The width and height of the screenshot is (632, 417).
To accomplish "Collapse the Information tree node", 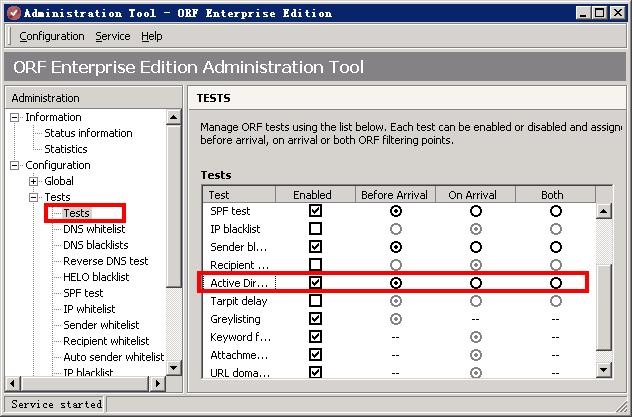I will point(15,118).
